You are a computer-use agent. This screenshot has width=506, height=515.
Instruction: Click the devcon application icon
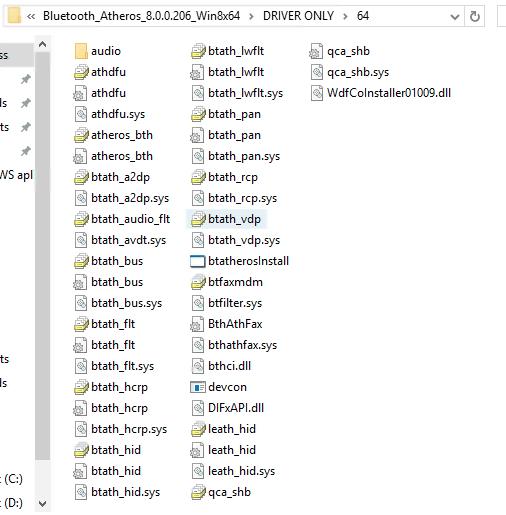(x=198, y=387)
